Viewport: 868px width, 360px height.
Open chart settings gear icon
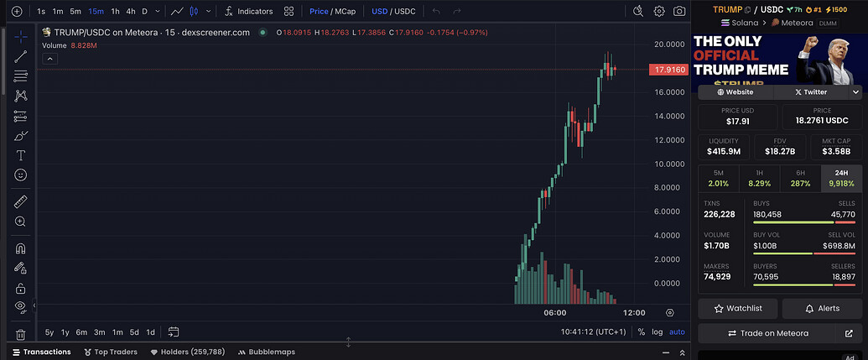658,11
